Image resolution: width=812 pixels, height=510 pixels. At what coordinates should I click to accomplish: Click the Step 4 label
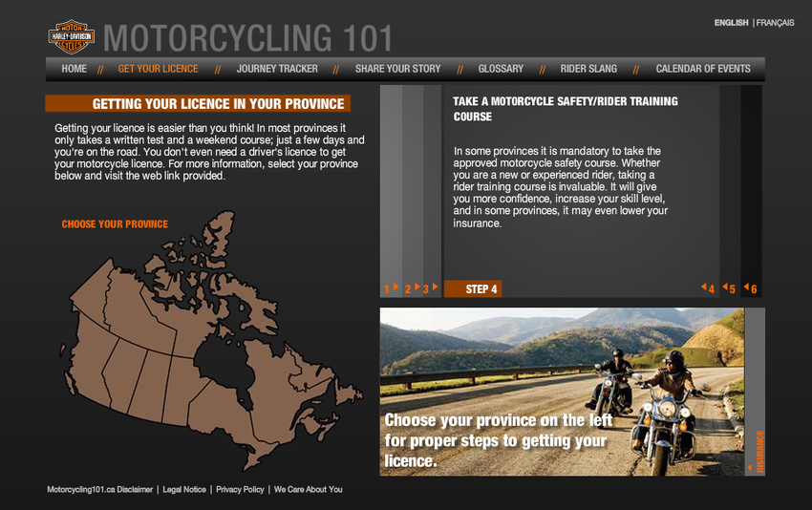point(473,289)
